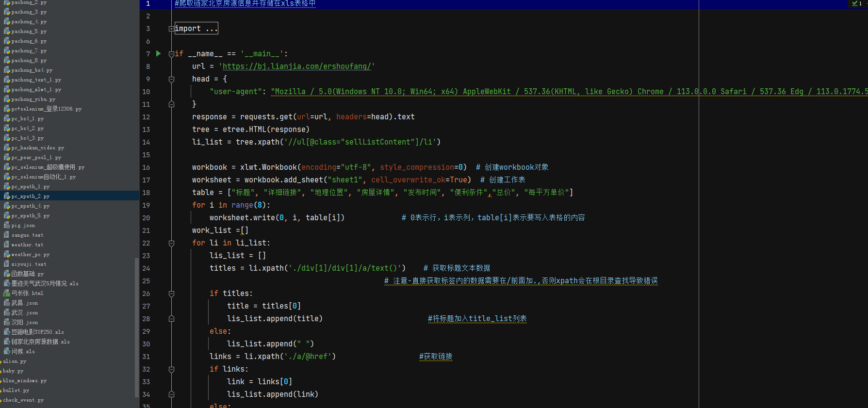Open 武汉.json in the project tree
The height and width of the screenshot is (408, 868).
(x=25, y=312)
